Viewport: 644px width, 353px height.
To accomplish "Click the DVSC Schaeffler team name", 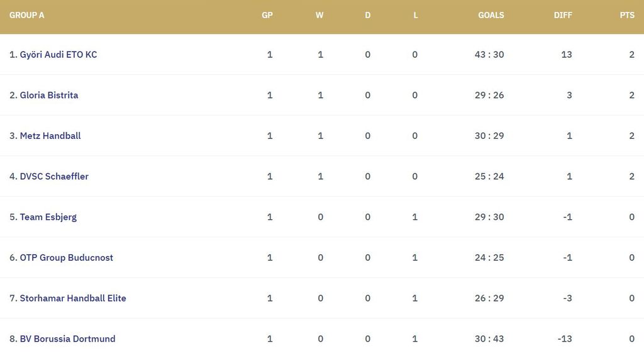I will tap(54, 176).
